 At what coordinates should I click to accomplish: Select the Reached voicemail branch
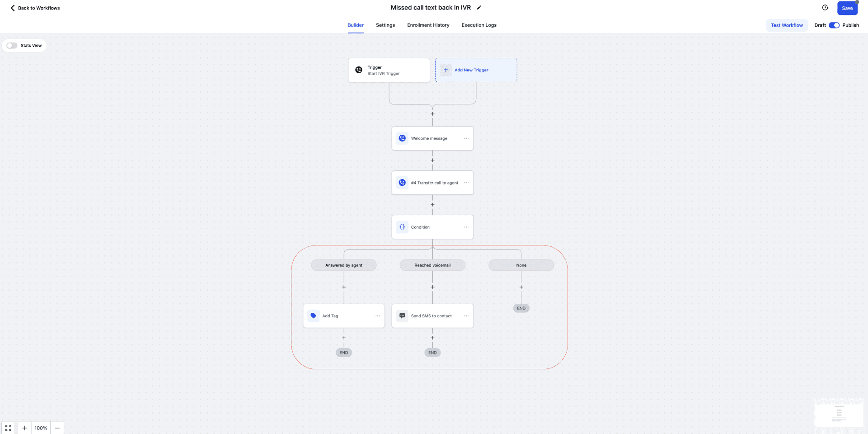(x=432, y=265)
